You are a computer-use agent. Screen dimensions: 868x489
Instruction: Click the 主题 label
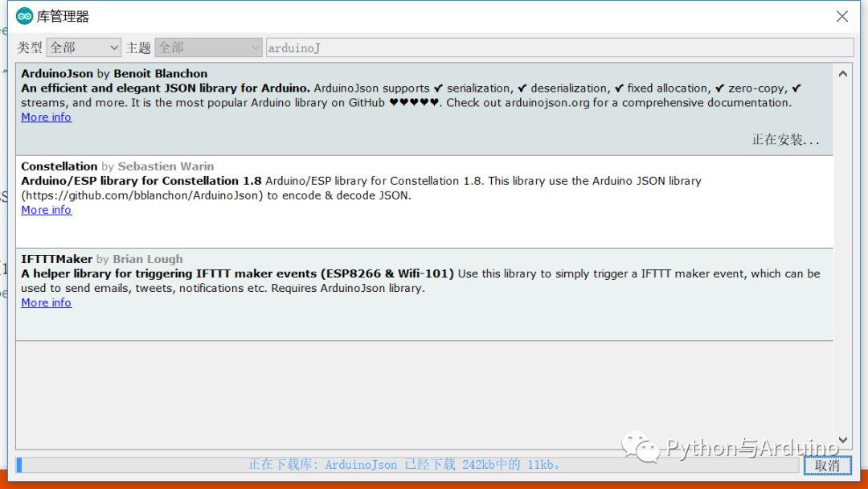138,47
